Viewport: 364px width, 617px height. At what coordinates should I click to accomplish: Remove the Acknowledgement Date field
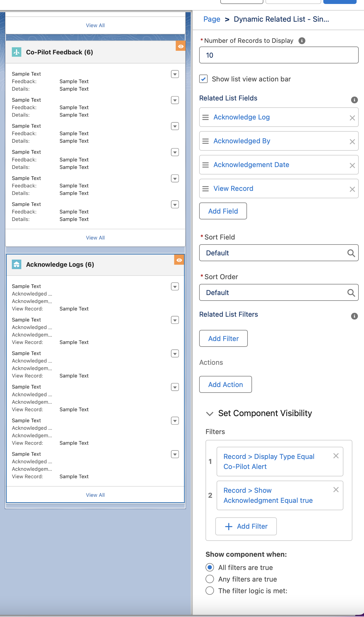(x=352, y=165)
